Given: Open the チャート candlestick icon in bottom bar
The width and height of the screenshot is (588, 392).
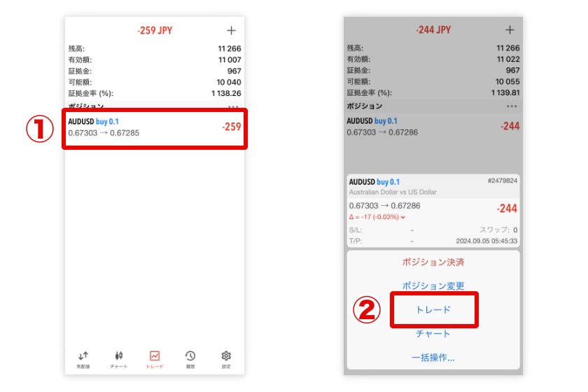Looking at the screenshot, I should click(119, 356).
